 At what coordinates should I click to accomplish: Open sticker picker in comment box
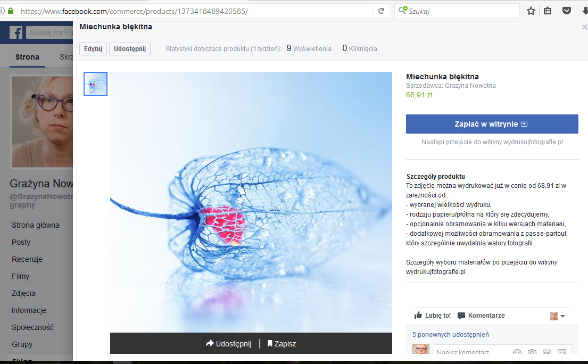(561, 352)
